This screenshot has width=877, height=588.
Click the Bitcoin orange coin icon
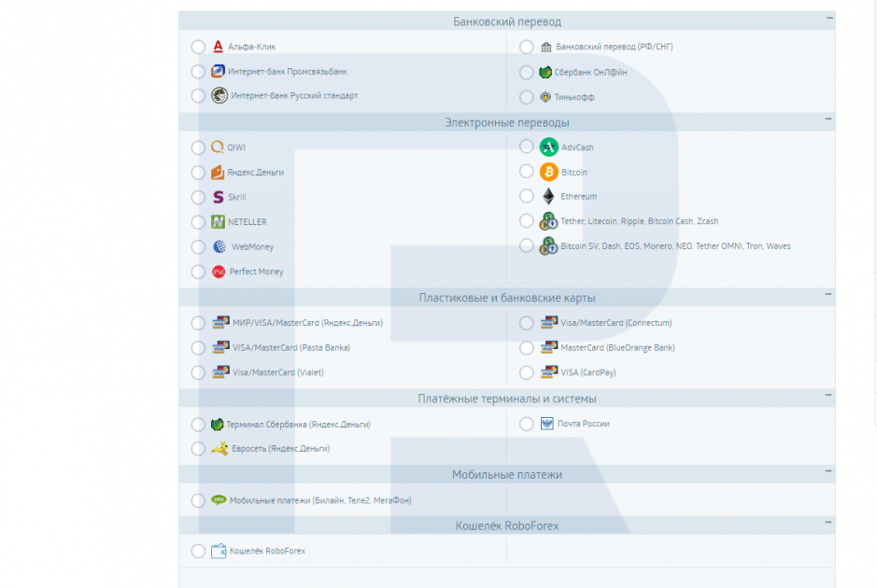coord(548,172)
